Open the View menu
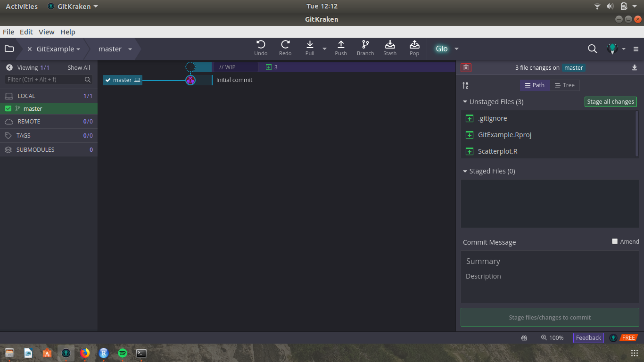This screenshot has width=644, height=362. 46,32
